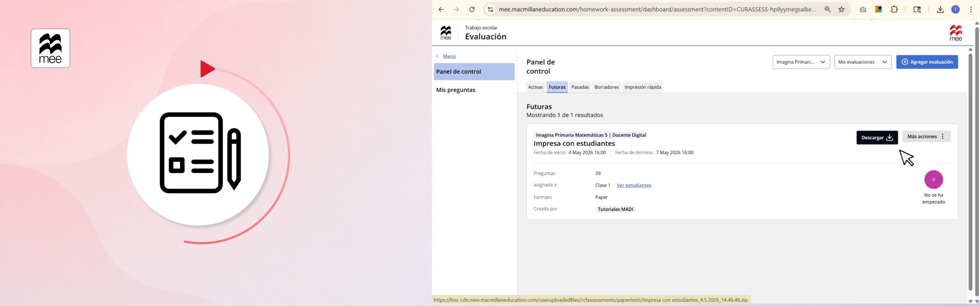Click the 'asignada a' field label
Screen dimensions: 980x306
[x=545, y=185]
